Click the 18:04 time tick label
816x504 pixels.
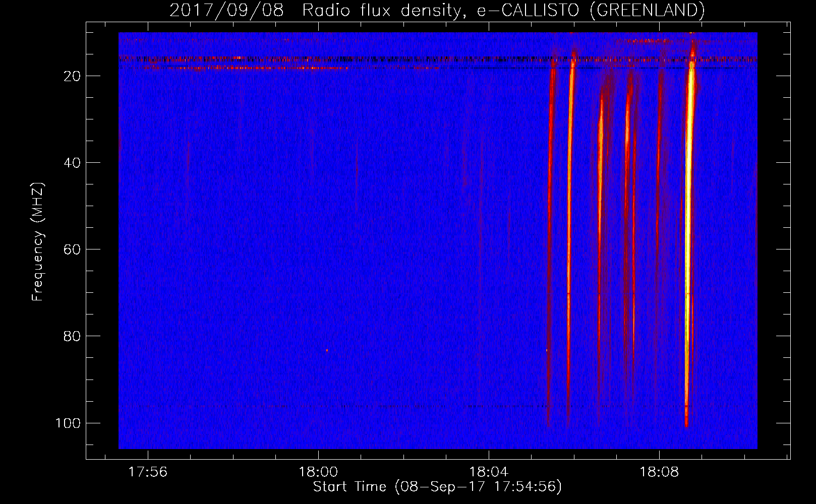pyautogui.click(x=489, y=472)
